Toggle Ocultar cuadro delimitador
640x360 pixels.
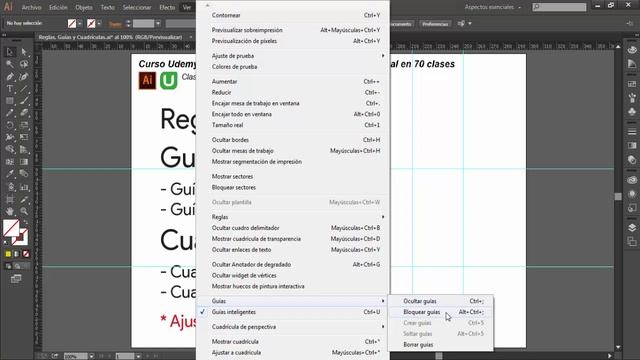293,228
